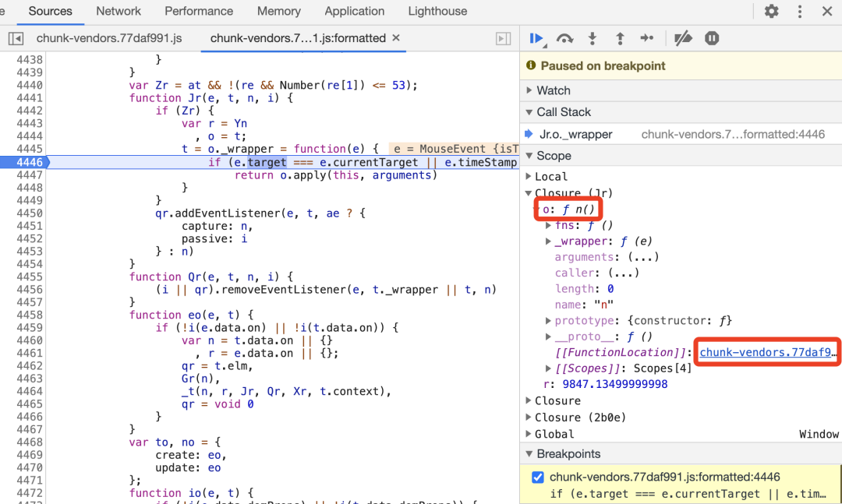This screenshot has height=504, width=842.
Task: Open DevTools settings gear
Action: coord(772,11)
